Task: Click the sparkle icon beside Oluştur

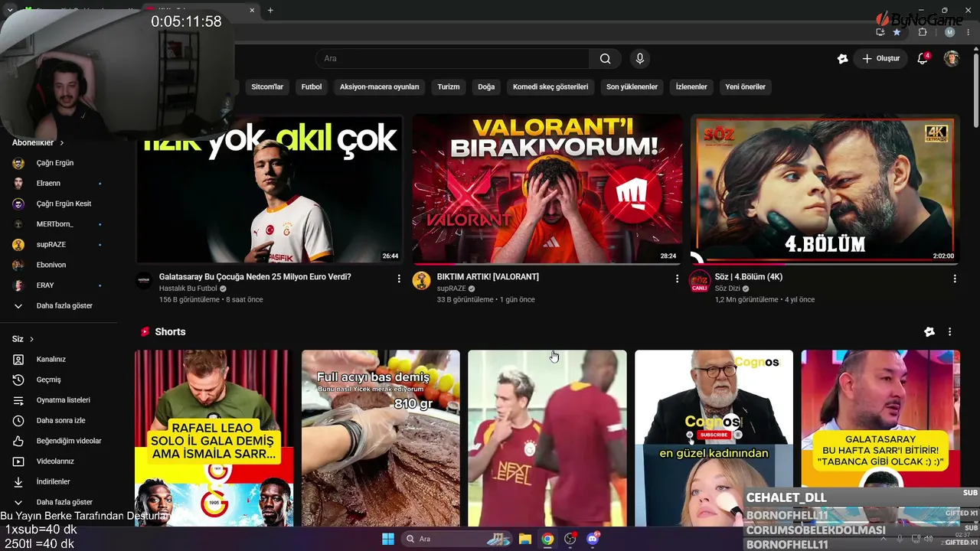Action: 842,59
